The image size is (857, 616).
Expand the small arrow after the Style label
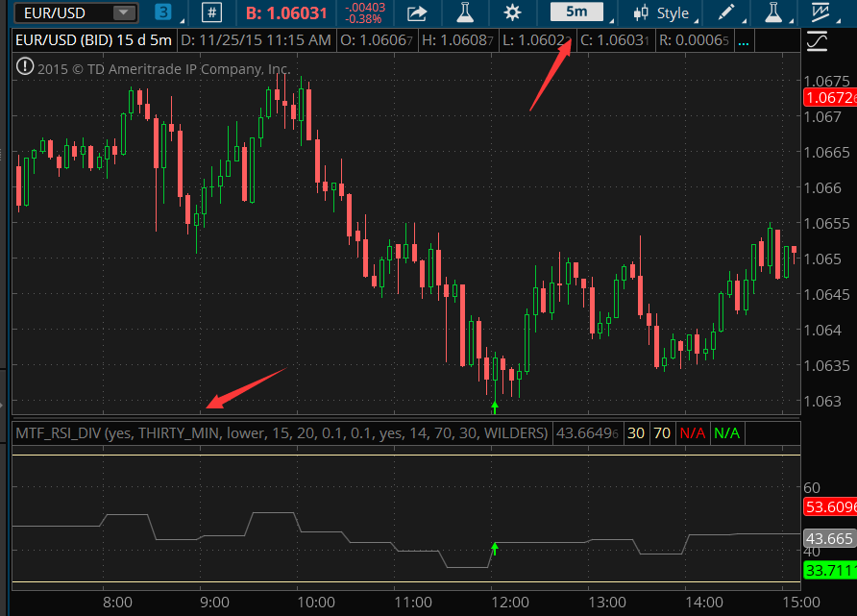[x=697, y=21]
